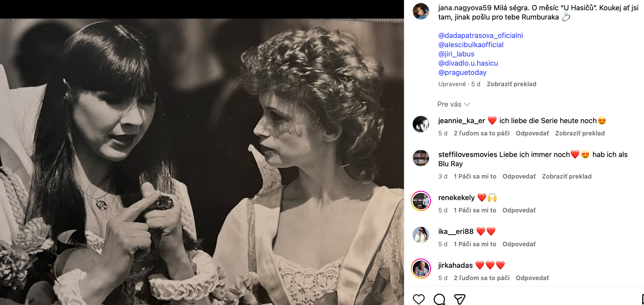
Task: Open jana.nagyova59 profile picture
Action: click(421, 11)
